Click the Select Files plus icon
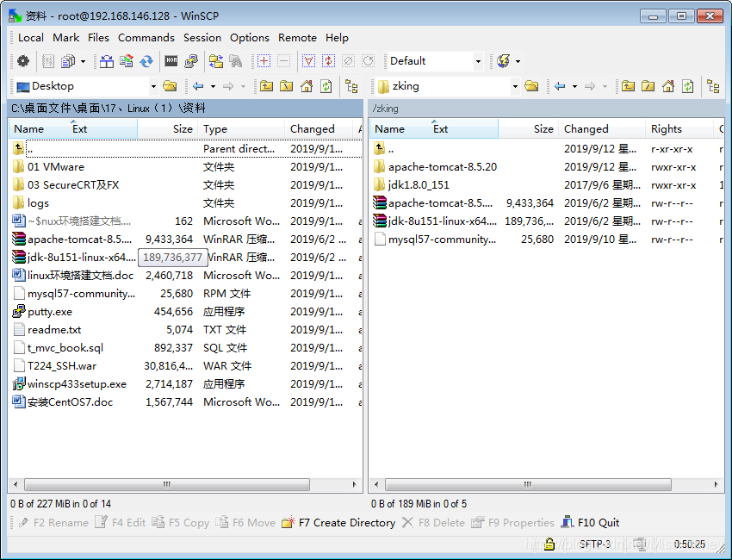Viewport: 732px width, 560px height. pos(264,61)
